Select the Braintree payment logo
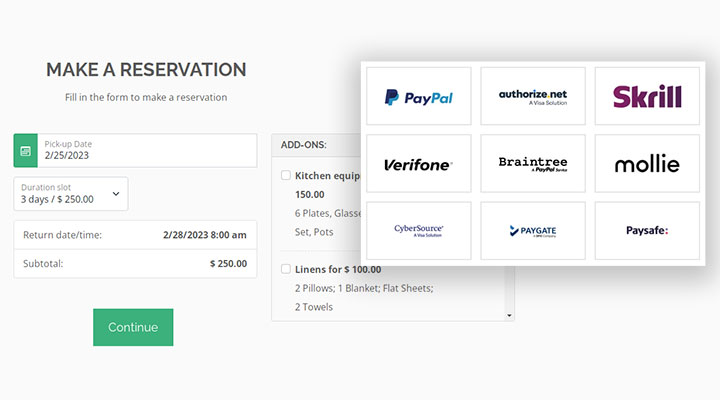Viewport: 720px width, 400px height. (x=533, y=163)
